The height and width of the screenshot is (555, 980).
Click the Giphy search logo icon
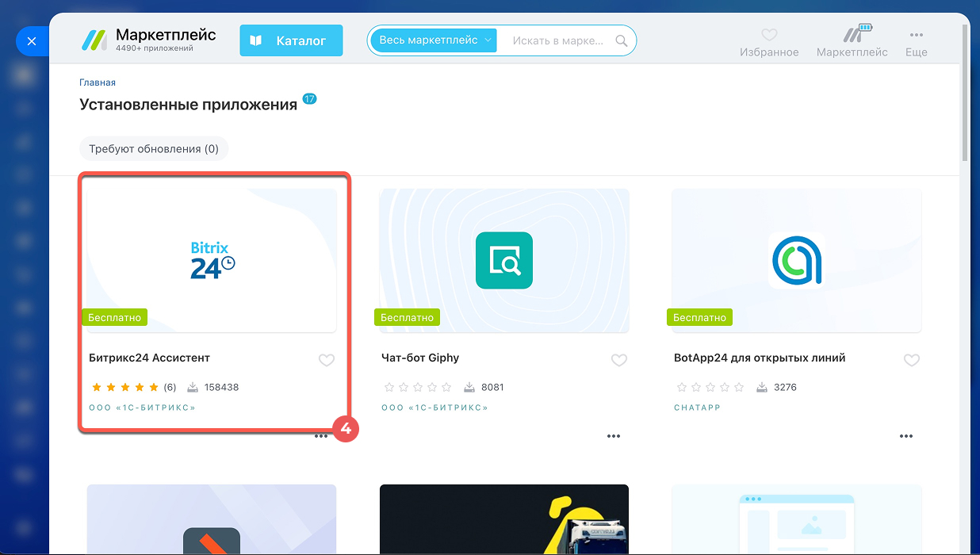(504, 260)
